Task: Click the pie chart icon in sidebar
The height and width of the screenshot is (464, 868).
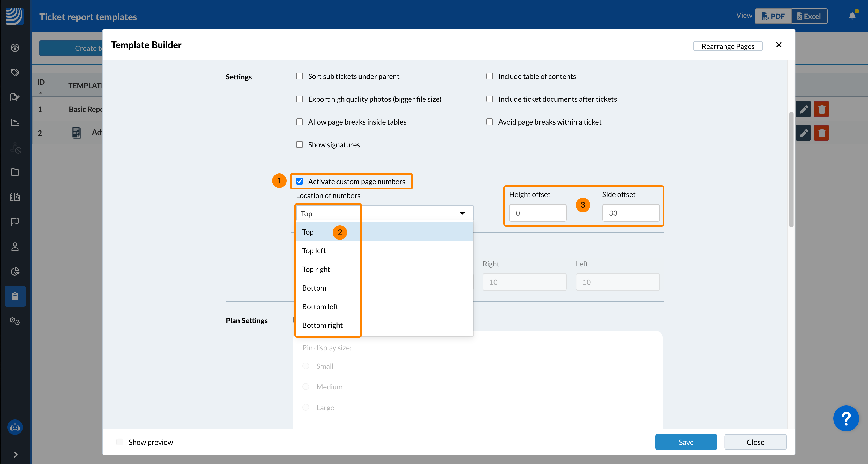Action: click(15, 271)
